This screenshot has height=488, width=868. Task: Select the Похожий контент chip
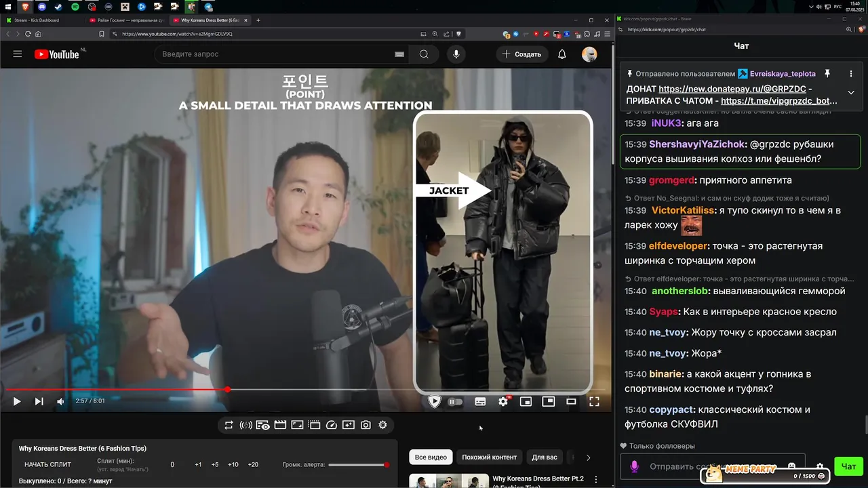(489, 457)
